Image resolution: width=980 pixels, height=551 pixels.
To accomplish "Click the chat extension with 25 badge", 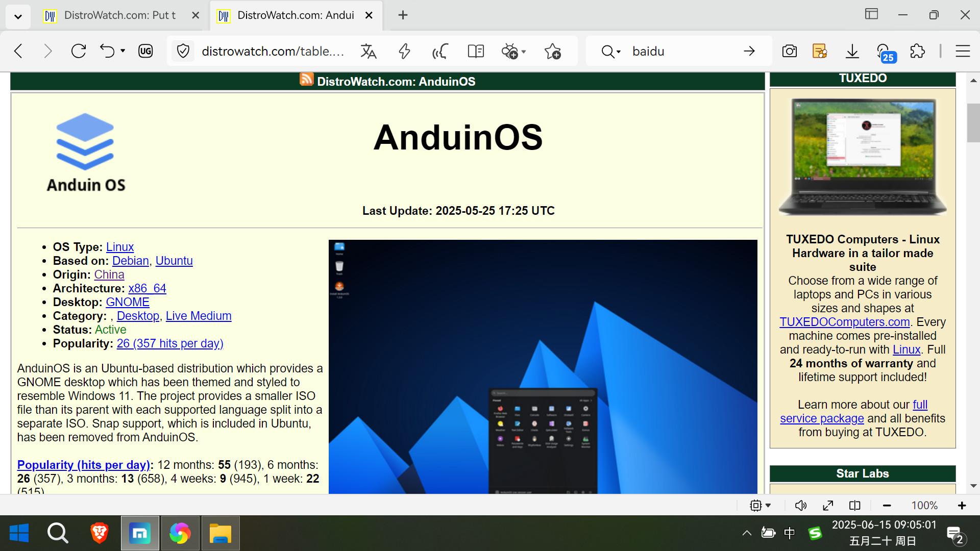I will pyautogui.click(x=886, y=53).
